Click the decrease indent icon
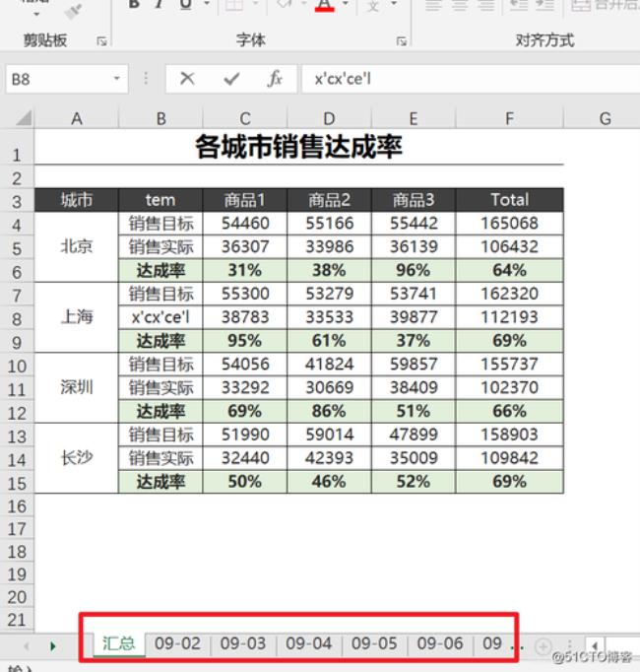 tap(518, 5)
